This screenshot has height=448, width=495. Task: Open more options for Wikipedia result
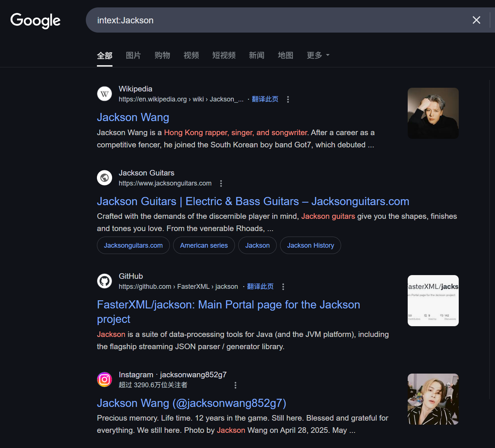point(288,99)
